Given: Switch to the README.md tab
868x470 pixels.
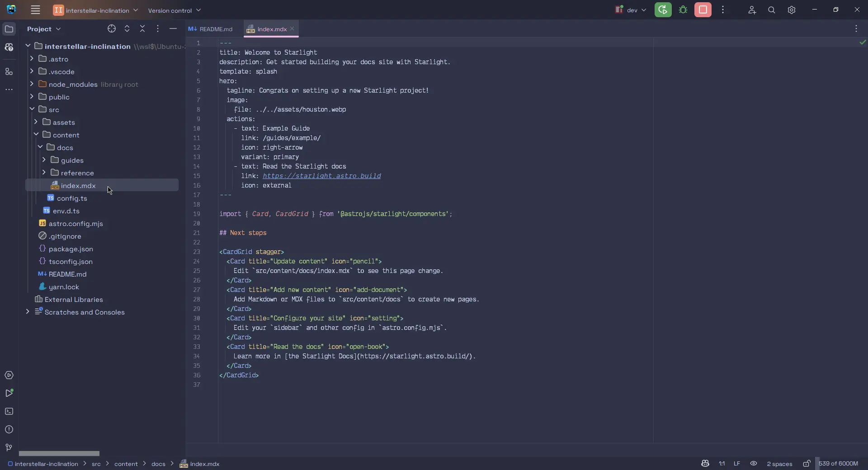Looking at the screenshot, I should (211, 29).
